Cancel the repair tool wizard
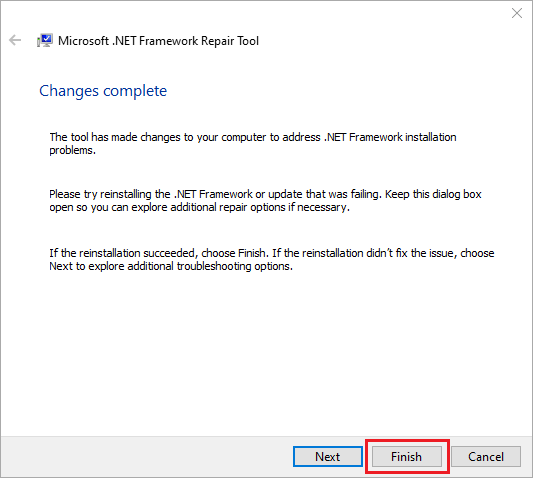 [486, 457]
